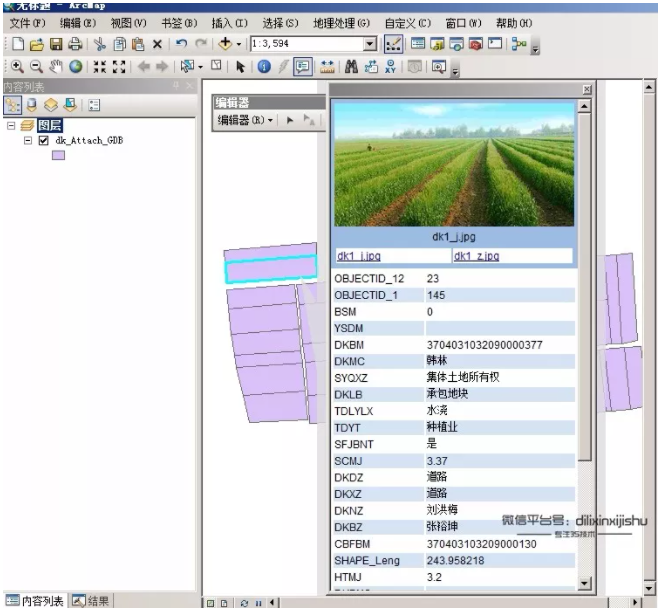Image resolution: width=661 pixels, height=611 pixels.
Task: Toggle the Editor Toolbar button
Action: point(393,44)
